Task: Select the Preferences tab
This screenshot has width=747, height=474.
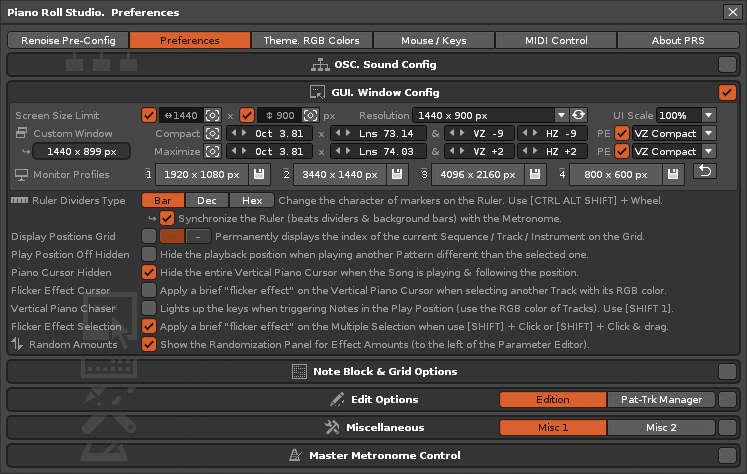Action: click(x=190, y=40)
